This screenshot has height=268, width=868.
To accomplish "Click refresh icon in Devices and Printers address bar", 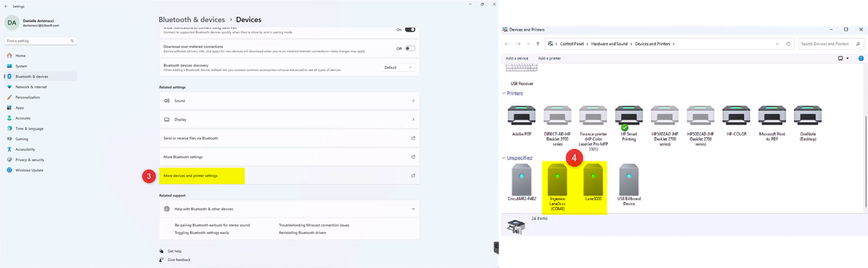I will point(788,43).
